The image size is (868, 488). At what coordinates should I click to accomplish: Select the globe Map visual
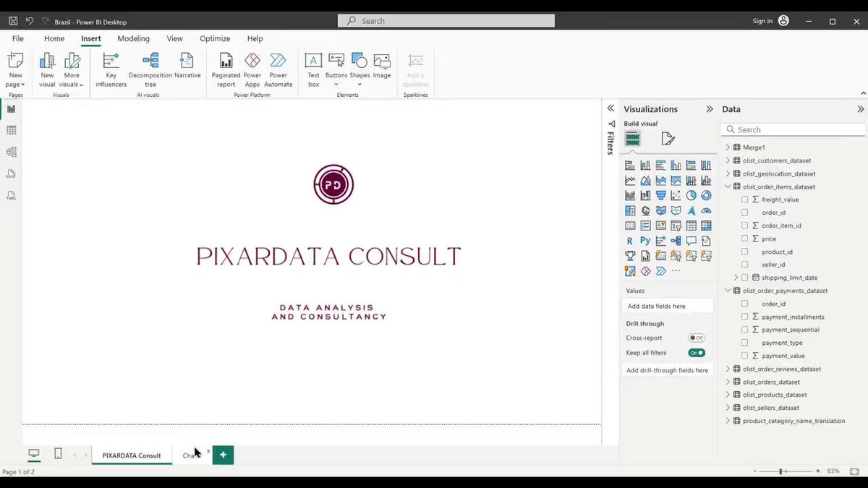[645, 211]
